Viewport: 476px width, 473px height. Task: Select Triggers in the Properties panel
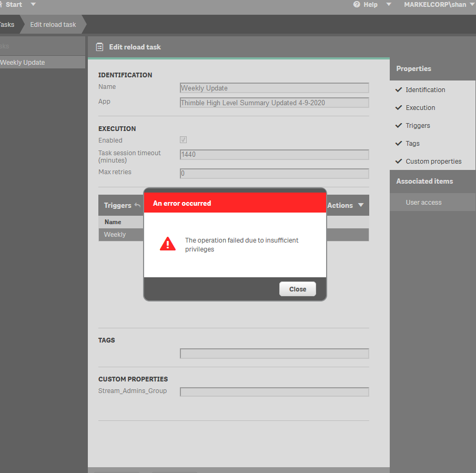tap(418, 126)
